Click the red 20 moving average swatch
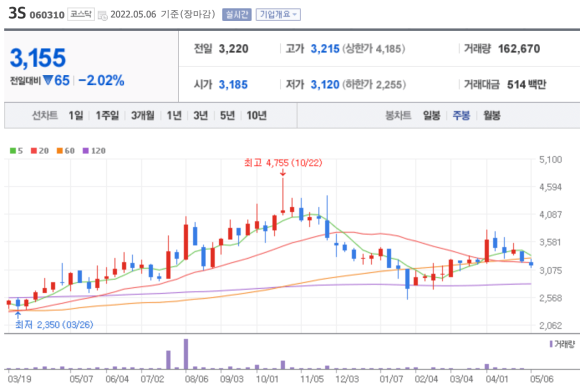This screenshot has width=580, height=389. pyautogui.click(x=34, y=150)
